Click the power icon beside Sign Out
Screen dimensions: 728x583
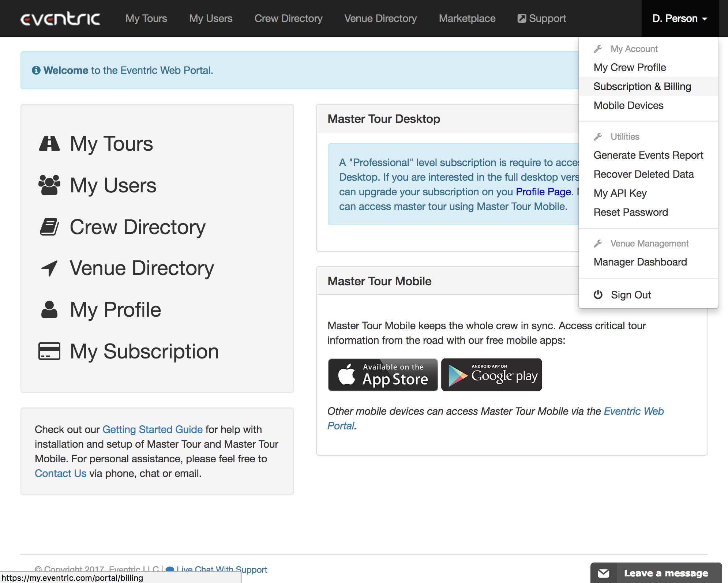pos(598,294)
